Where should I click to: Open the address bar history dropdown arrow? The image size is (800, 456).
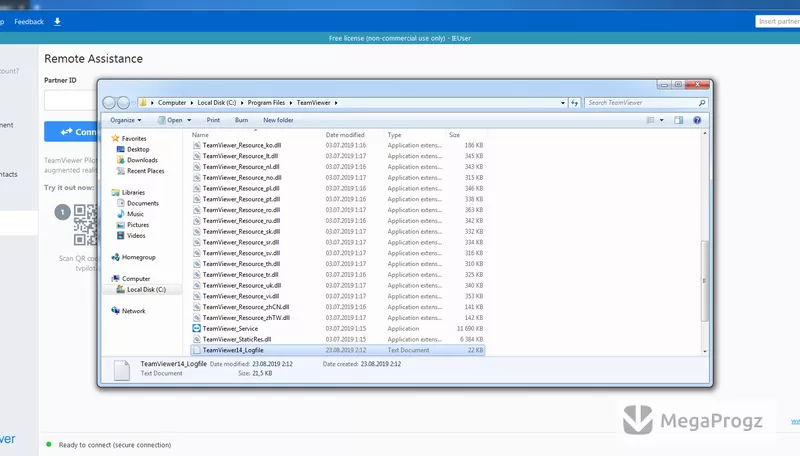pyautogui.click(x=563, y=103)
